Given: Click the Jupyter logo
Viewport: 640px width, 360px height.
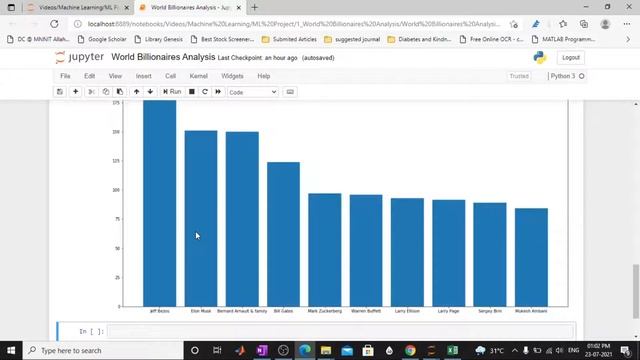Looking at the screenshot, I should 80,57.
